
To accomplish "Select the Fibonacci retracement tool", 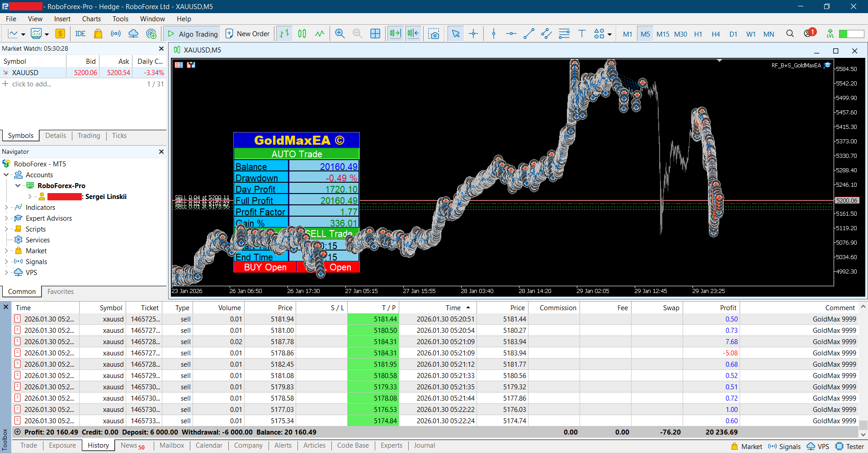I will coord(564,33).
